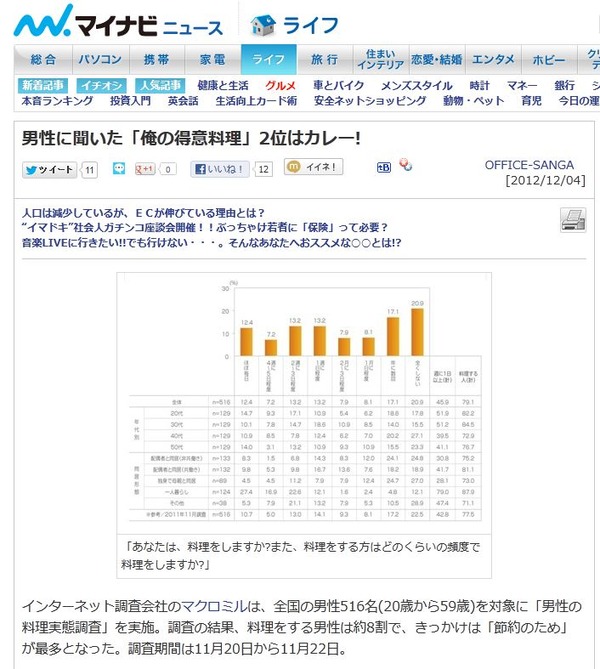This screenshot has width=600, height=669.
Task: Open the 総合 tab
Action: click(x=43, y=59)
